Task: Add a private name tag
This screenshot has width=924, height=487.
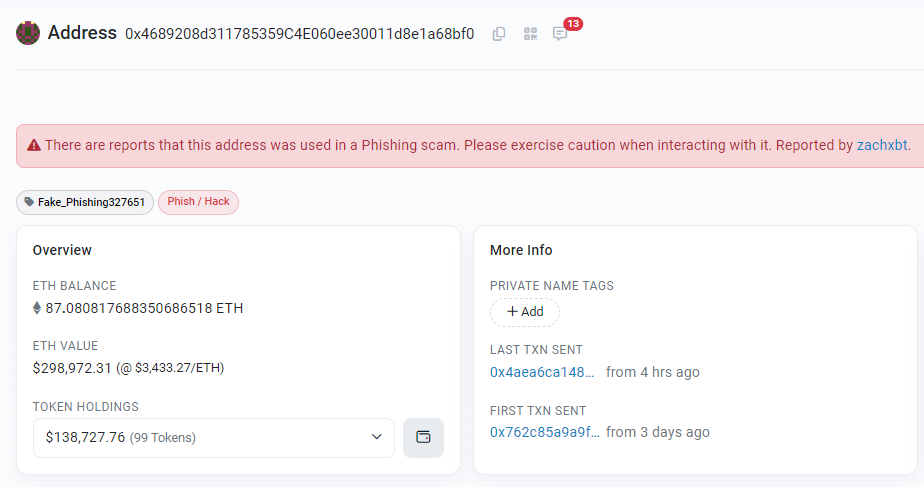Action: pos(525,312)
